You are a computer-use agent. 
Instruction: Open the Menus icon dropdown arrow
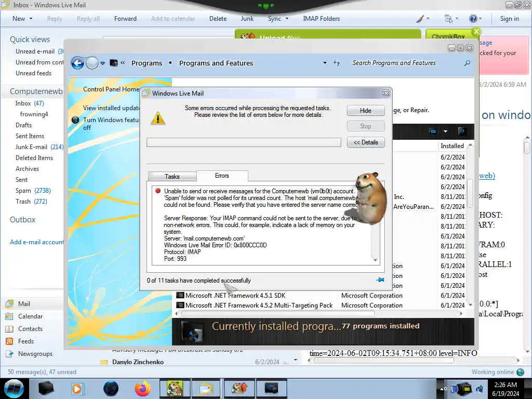click(457, 19)
